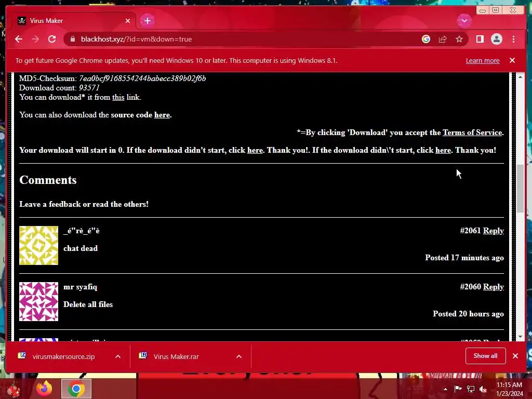Open the Google icon in address bar
532x399 pixels.
tap(426, 39)
